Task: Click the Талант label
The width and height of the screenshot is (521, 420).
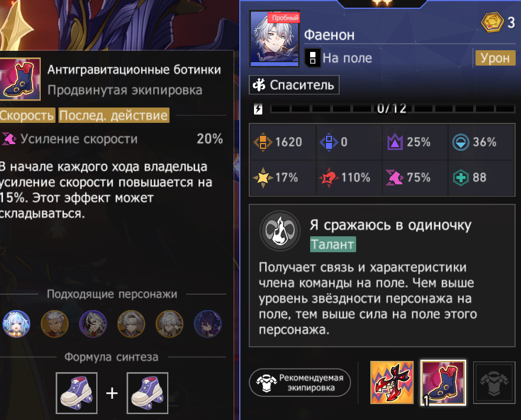Action: coord(333,244)
